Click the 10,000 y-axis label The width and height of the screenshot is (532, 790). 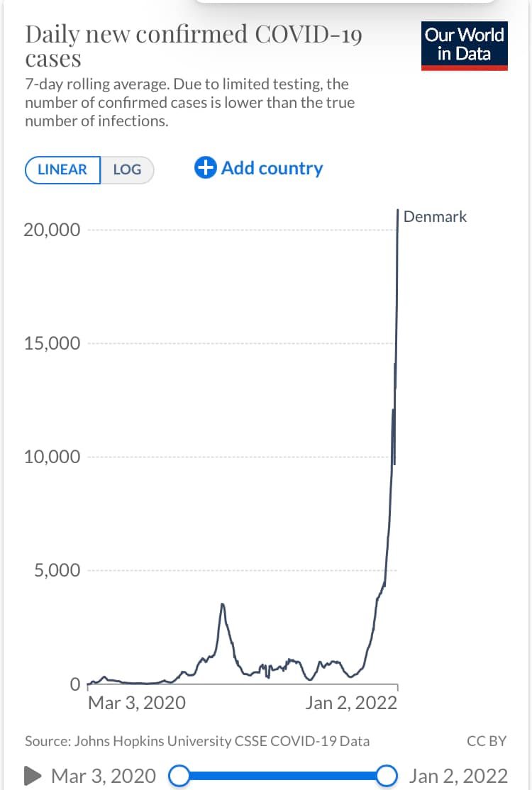tap(52, 457)
